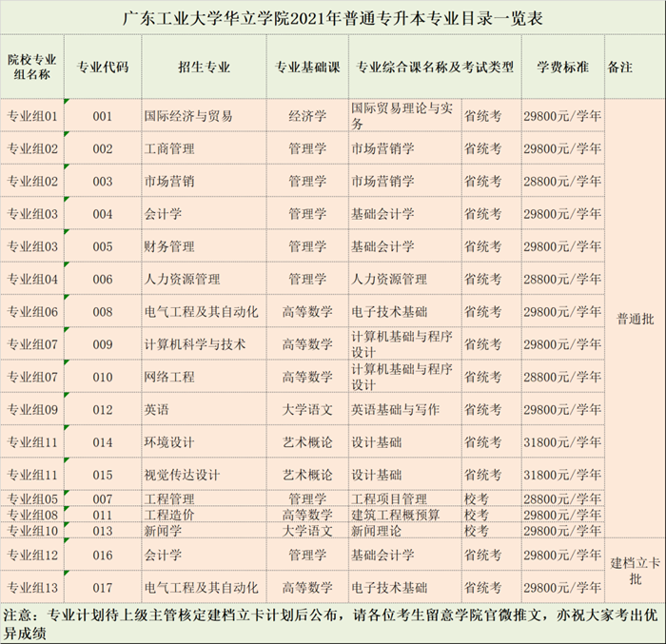Select the cell 建筑工程概预算

(405, 515)
